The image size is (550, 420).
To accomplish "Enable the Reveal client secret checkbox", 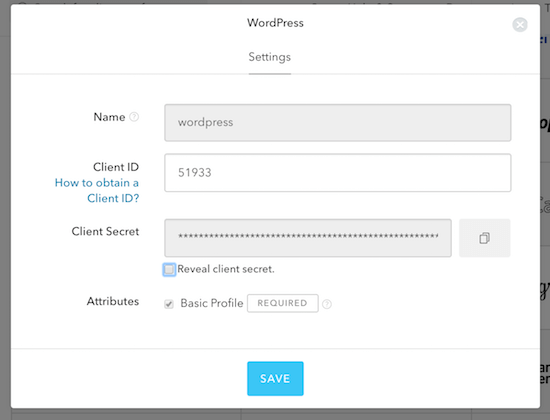I will click(169, 269).
